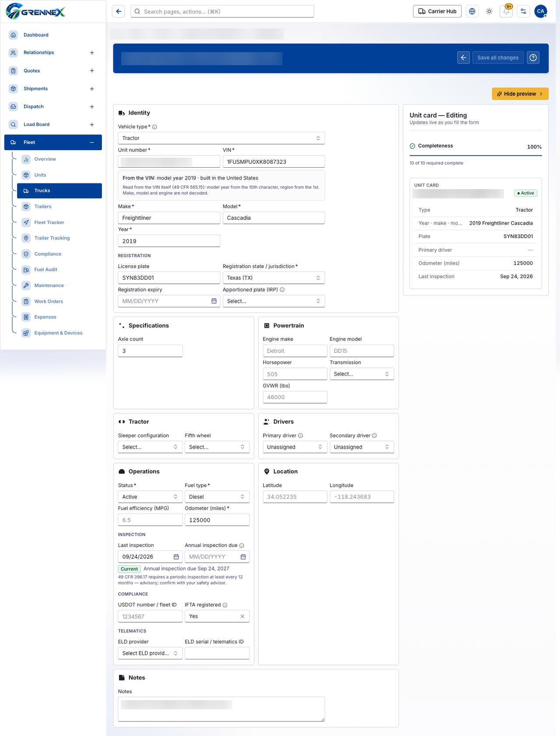The image size is (560, 736).
Task: Open the Apportioned plate dropdown
Action: pos(274,301)
